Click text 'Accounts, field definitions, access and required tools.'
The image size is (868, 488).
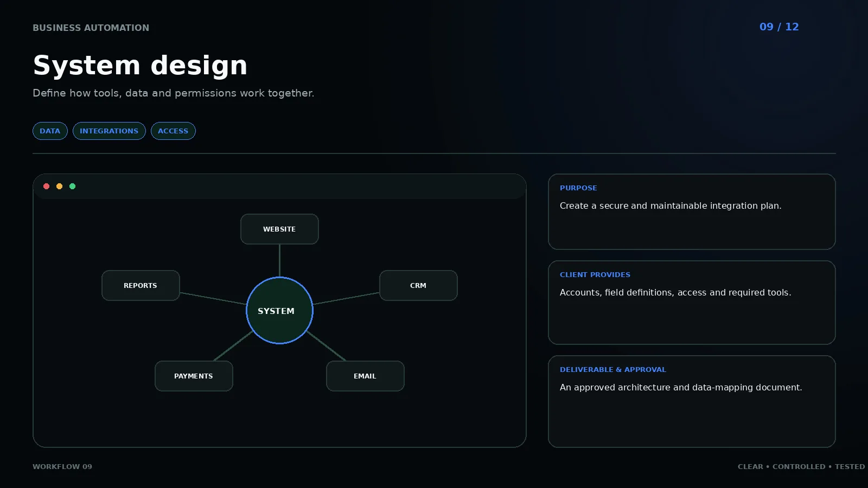pos(675,292)
